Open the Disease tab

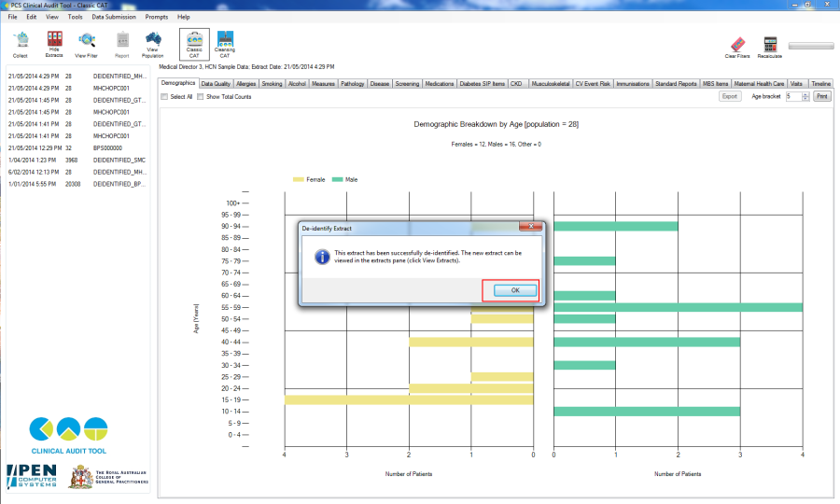[x=380, y=84]
